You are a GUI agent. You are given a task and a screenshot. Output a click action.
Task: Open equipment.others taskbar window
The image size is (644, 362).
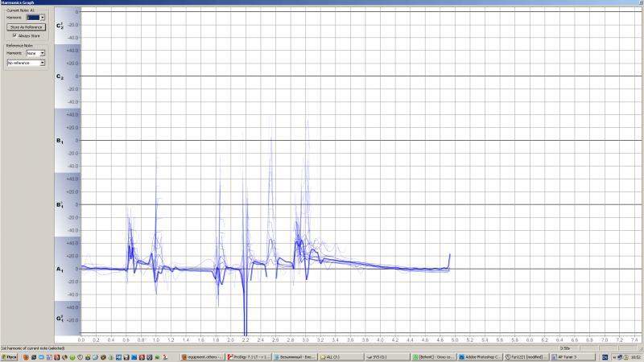tap(202, 356)
